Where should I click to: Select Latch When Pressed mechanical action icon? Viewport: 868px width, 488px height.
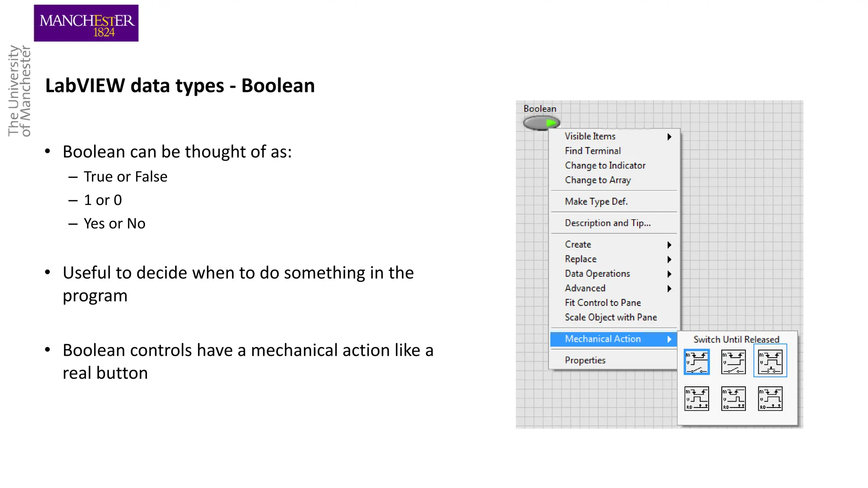(x=696, y=399)
